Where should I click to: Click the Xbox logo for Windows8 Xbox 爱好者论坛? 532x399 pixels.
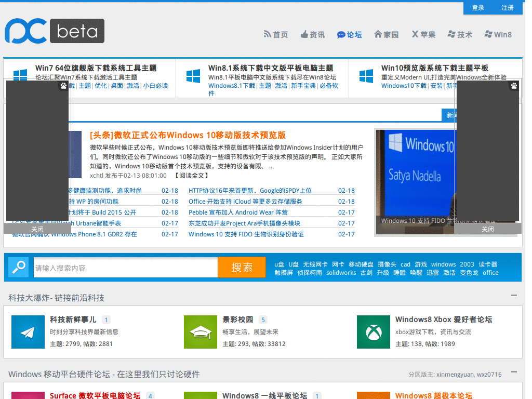coord(373,331)
